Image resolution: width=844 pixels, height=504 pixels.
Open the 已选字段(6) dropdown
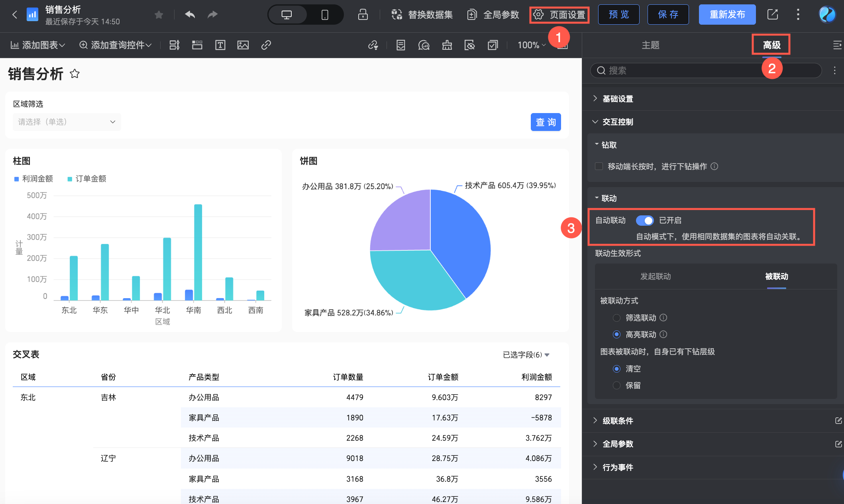pyautogui.click(x=526, y=355)
